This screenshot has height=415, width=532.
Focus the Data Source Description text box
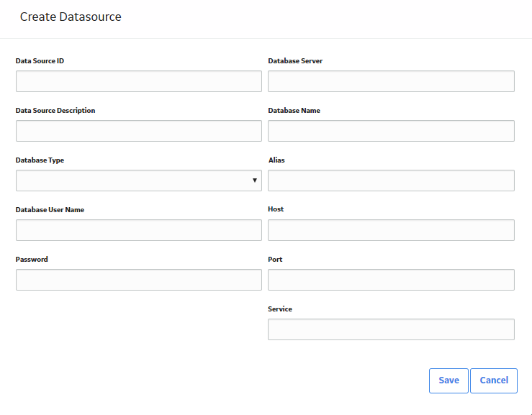(x=139, y=131)
